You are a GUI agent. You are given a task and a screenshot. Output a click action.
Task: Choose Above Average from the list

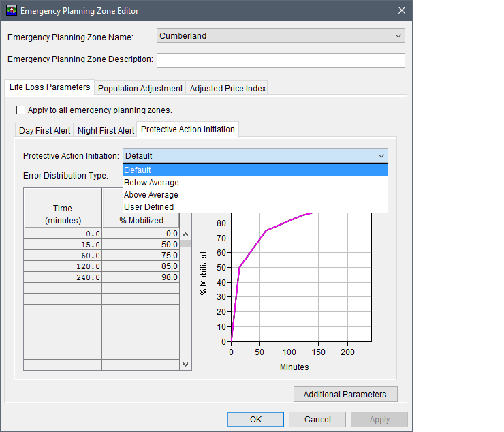click(151, 195)
